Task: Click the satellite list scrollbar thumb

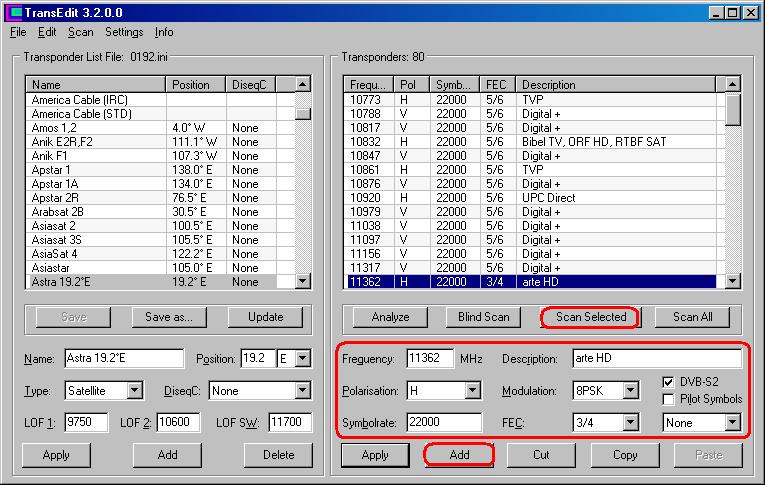Action: tap(302, 114)
